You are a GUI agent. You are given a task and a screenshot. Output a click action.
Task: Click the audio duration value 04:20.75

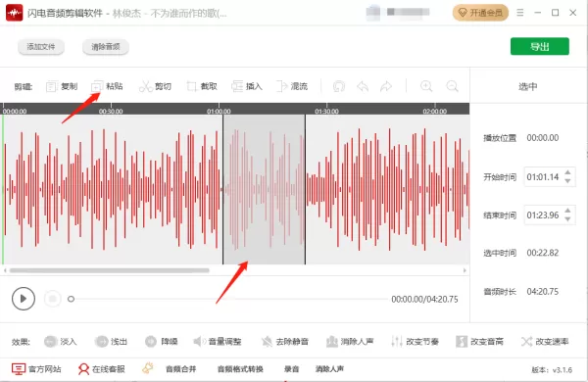[x=543, y=291]
